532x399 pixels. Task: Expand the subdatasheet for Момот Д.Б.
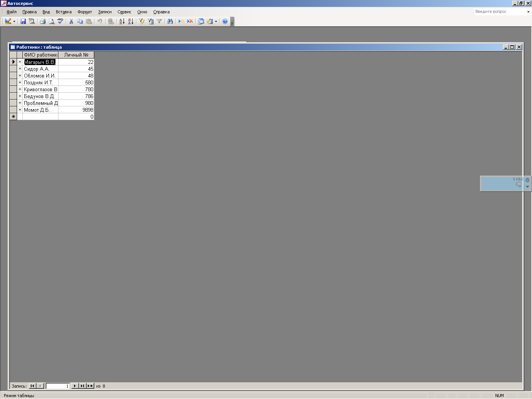pyautogui.click(x=20, y=110)
